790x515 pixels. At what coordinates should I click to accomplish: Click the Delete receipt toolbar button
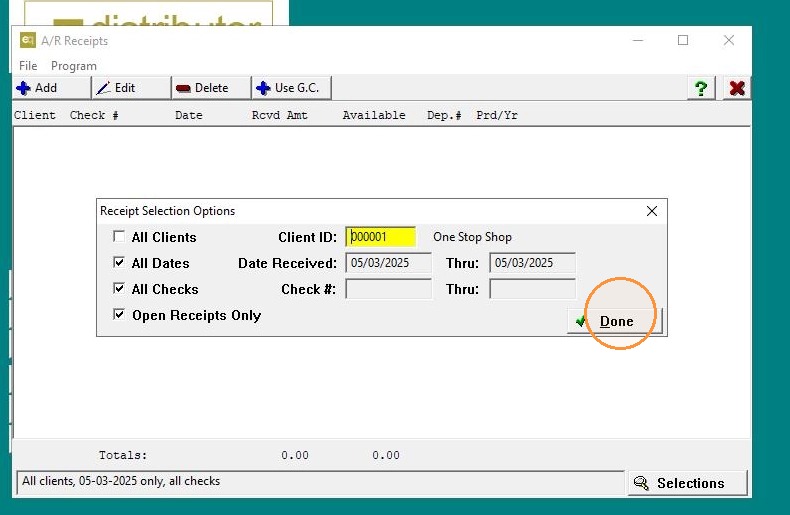click(x=211, y=88)
